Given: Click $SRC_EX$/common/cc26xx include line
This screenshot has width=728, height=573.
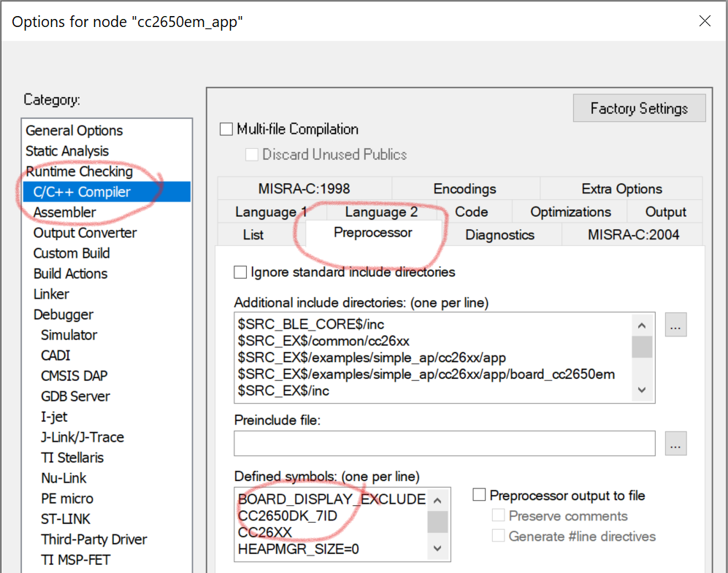Looking at the screenshot, I should 323,341.
